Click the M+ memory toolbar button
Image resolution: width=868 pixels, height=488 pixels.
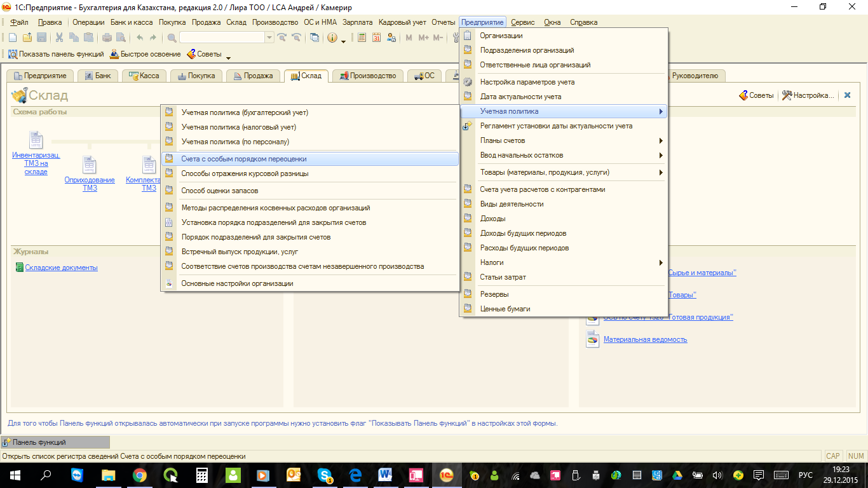(x=423, y=37)
